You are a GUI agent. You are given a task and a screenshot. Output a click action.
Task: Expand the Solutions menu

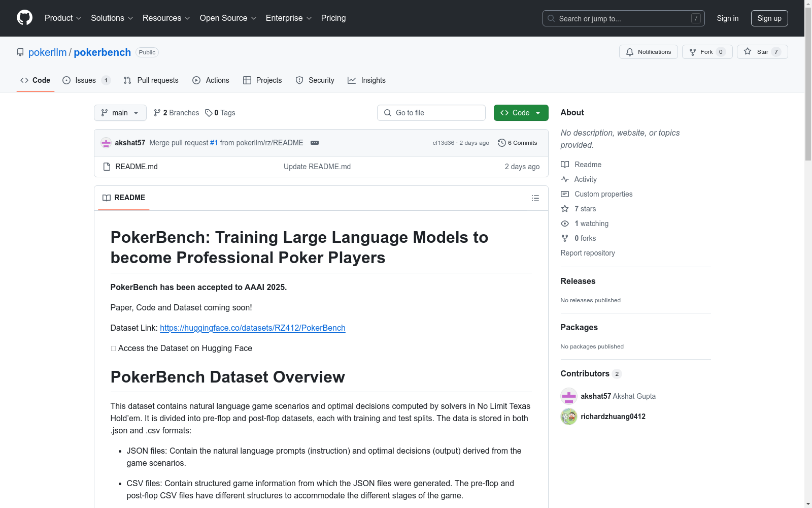pos(112,18)
